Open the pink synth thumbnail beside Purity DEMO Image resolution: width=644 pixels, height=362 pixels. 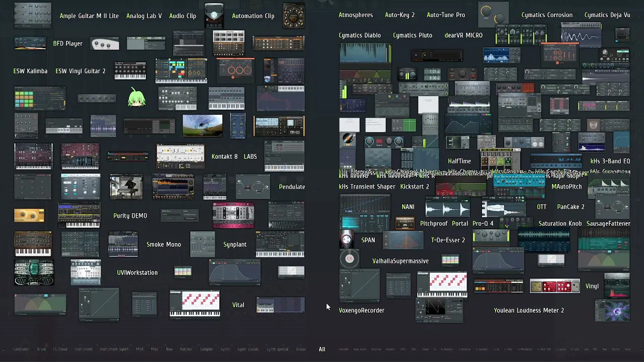(233, 215)
